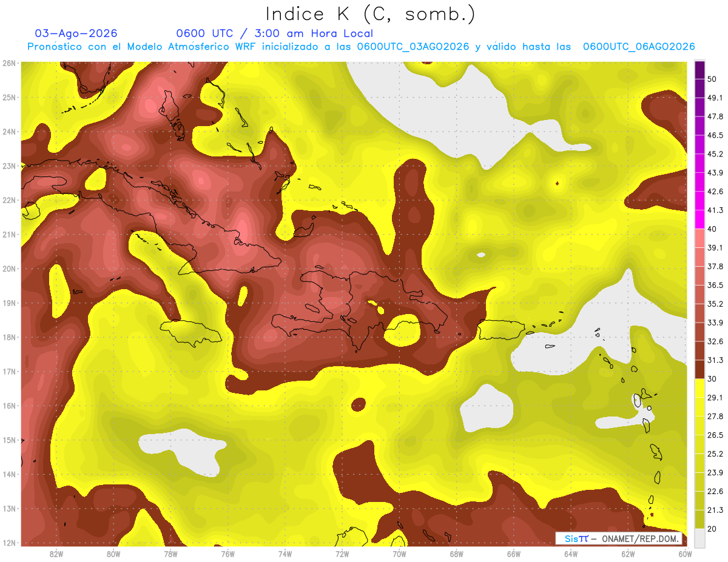Click the bright yellow swatch just below 30
This screenshot has width=728, height=562.
pos(699,389)
